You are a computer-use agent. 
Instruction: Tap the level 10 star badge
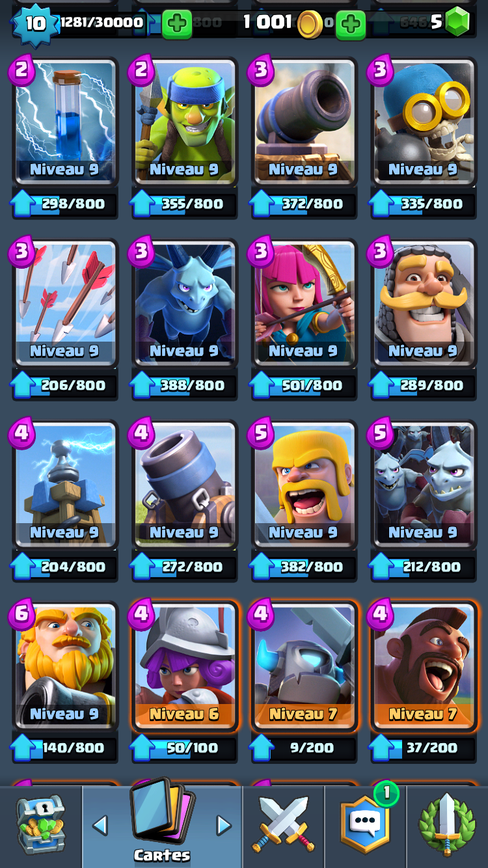click(35, 24)
